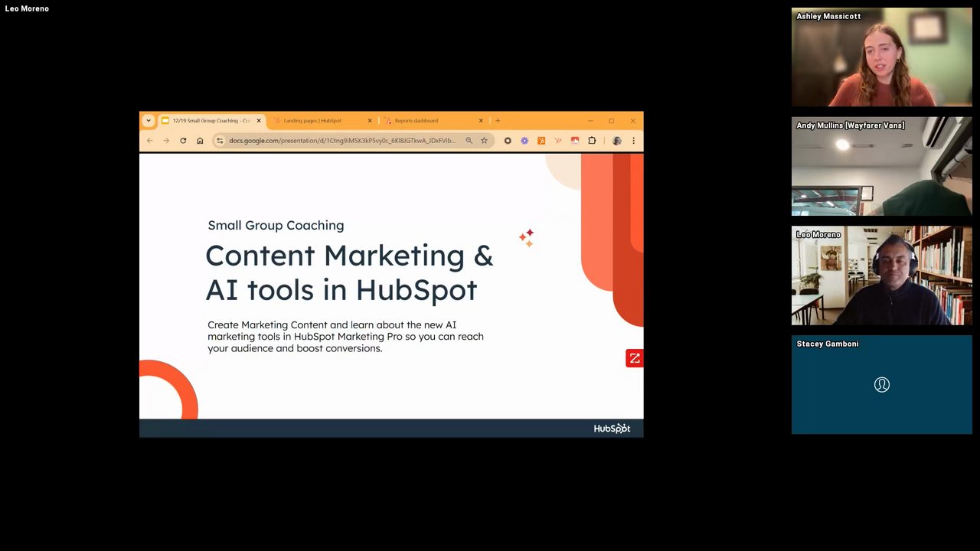Click the Create Marketing Content description text
The image size is (980, 551).
pos(345,337)
